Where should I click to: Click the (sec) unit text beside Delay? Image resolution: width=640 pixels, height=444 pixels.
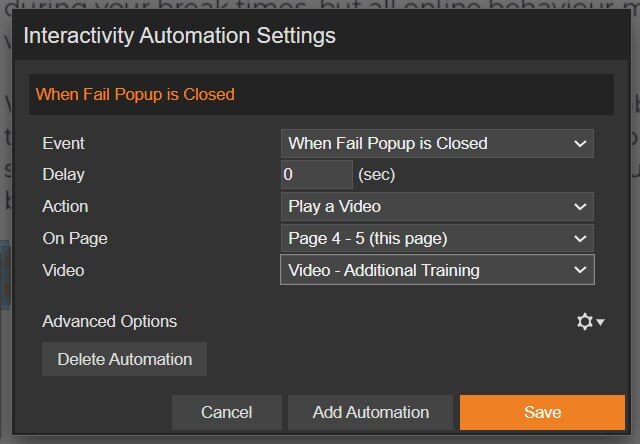click(377, 174)
